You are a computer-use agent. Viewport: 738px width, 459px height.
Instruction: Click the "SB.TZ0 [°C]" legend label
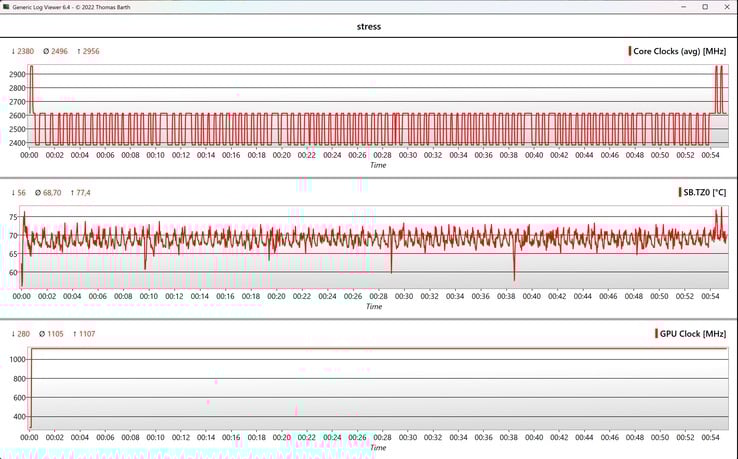coord(705,193)
